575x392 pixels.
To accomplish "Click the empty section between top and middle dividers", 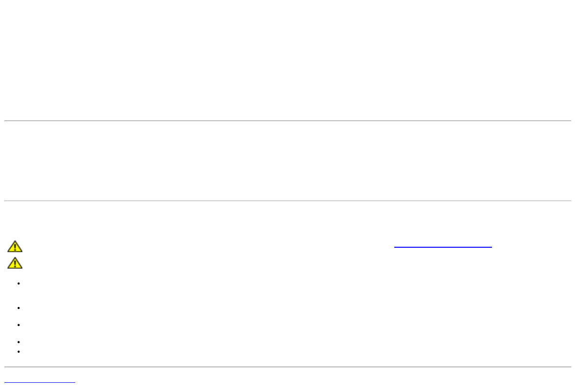I will coord(287,160).
